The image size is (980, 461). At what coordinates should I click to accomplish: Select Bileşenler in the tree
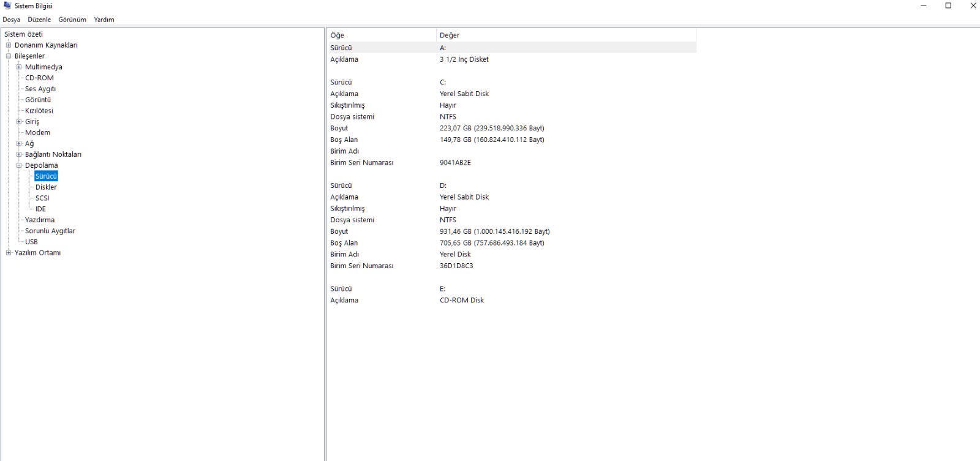[x=29, y=56]
